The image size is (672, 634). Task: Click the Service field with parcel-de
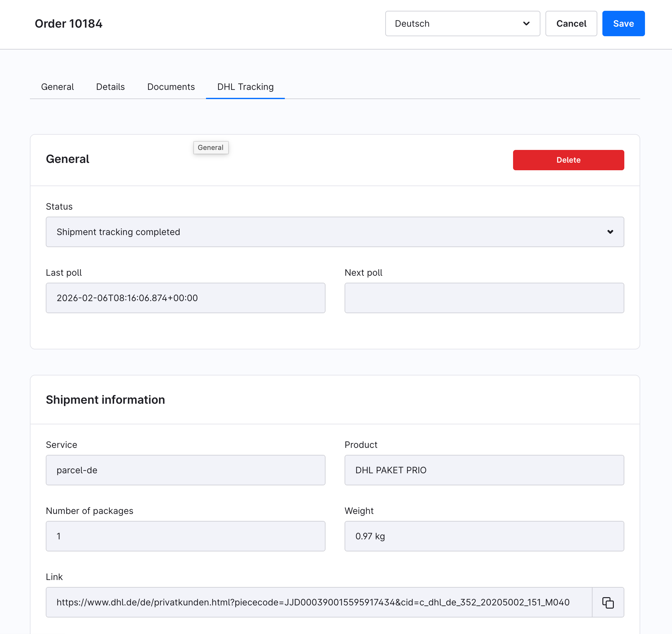click(x=185, y=470)
